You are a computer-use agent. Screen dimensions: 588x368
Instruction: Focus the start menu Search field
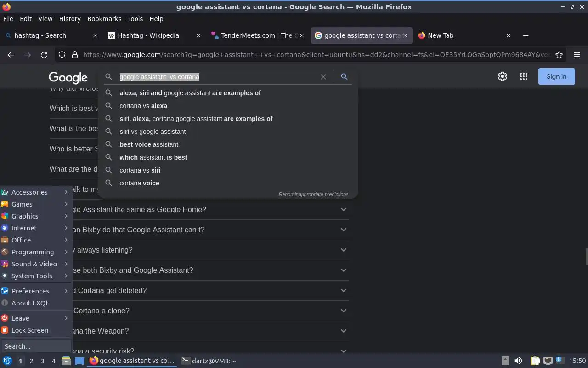(36, 346)
